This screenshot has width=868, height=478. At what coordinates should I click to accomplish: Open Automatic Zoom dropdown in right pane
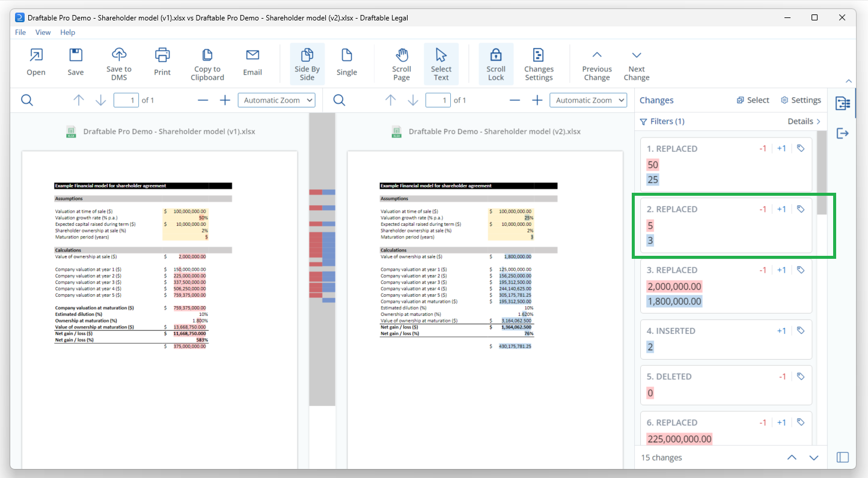(588, 100)
